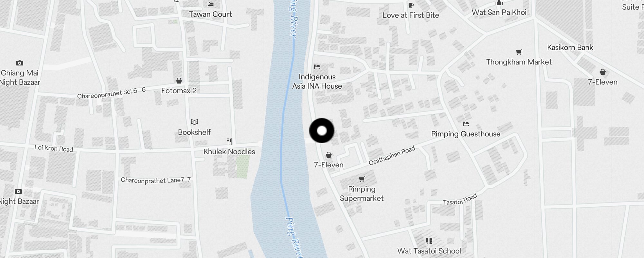The image size is (644, 258).
Task: Select the Thongkham Market cart icon
Action: tap(519, 52)
